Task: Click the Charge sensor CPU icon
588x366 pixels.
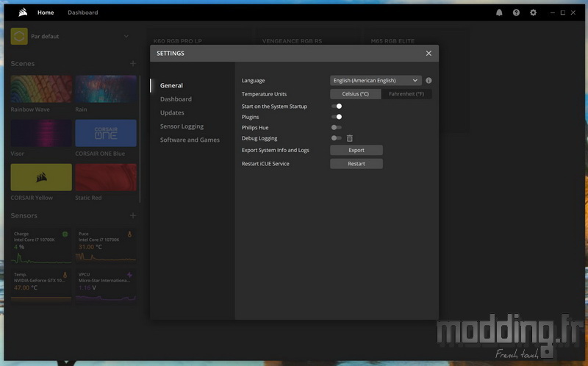Action: click(x=65, y=234)
